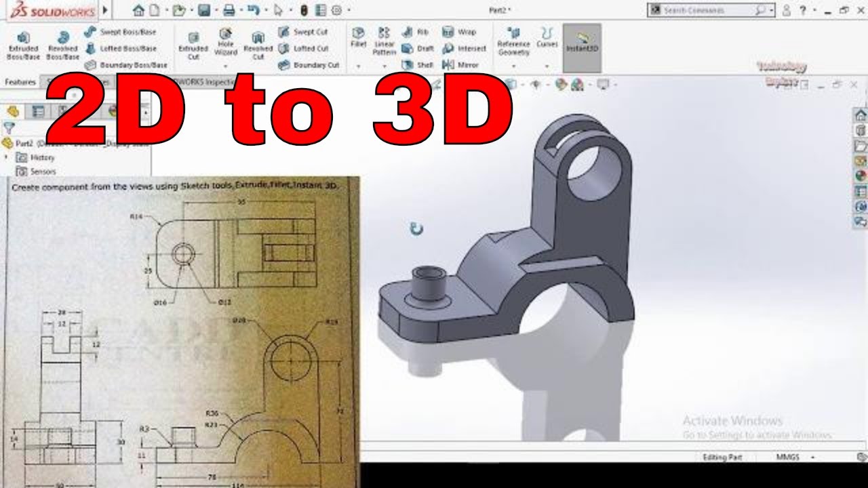The image size is (868, 488).
Task: Pick the Lofted Cut command
Action: pyautogui.click(x=304, y=48)
